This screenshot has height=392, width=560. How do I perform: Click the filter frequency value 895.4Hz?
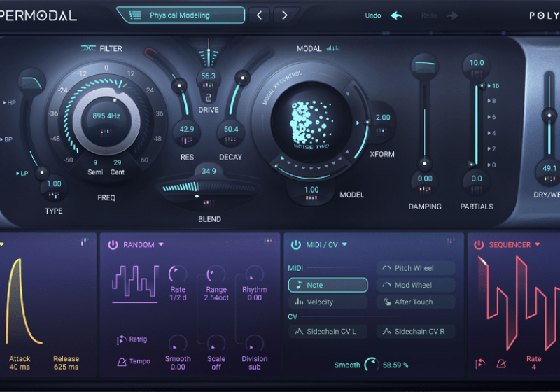(x=108, y=116)
